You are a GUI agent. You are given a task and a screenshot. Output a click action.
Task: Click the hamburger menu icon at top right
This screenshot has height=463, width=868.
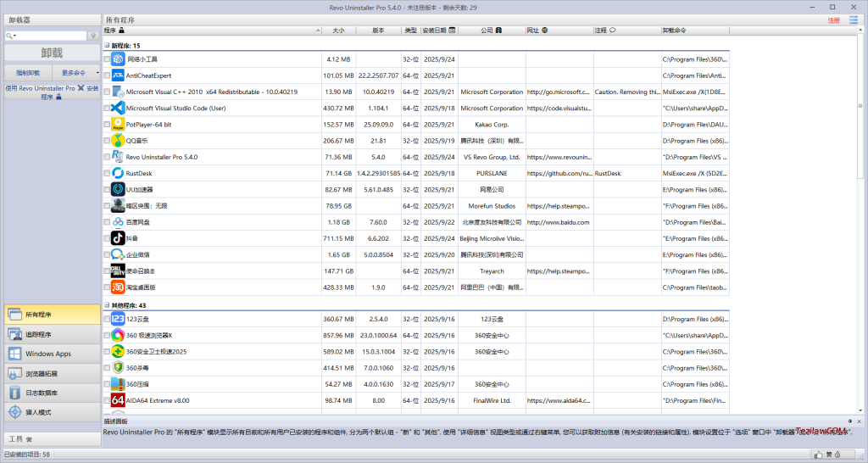[854, 20]
